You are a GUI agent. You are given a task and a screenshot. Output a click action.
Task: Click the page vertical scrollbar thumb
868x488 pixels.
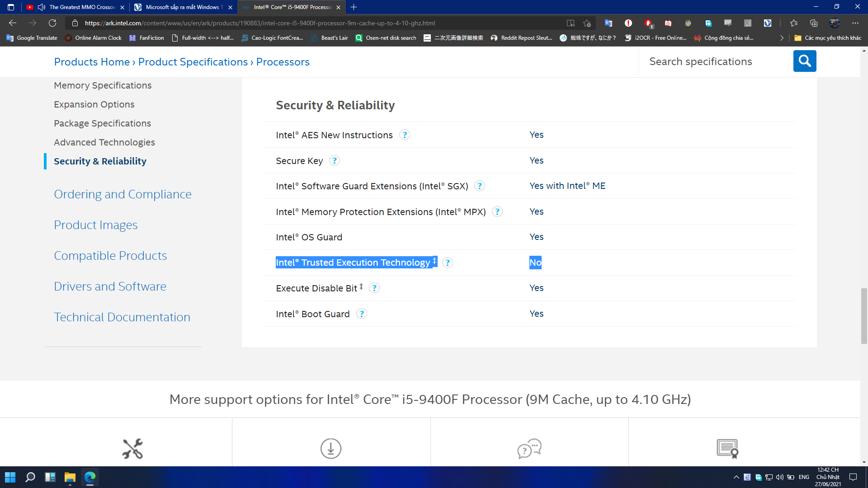pyautogui.click(x=864, y=316)
